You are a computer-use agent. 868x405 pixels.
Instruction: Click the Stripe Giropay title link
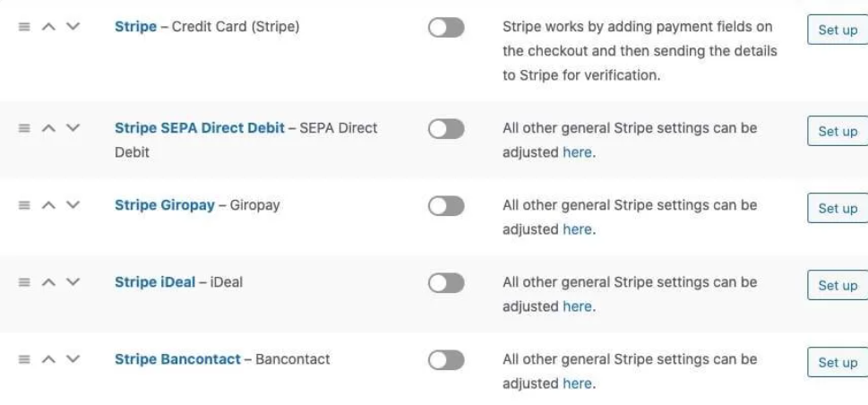pos(165,205)
